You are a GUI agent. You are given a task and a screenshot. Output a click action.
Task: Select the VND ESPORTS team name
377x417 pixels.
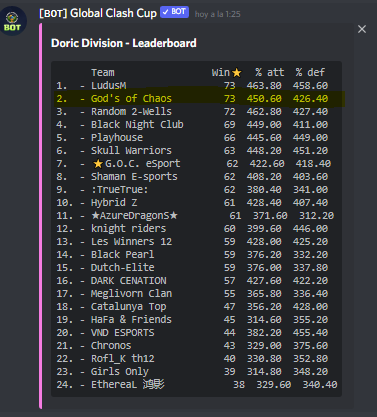tap(123, 332)
